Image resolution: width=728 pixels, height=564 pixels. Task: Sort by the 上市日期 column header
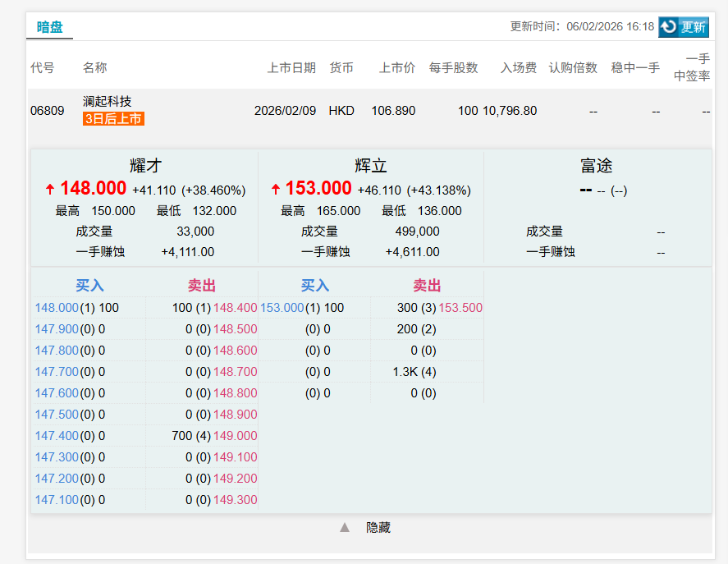pos(291,67)
